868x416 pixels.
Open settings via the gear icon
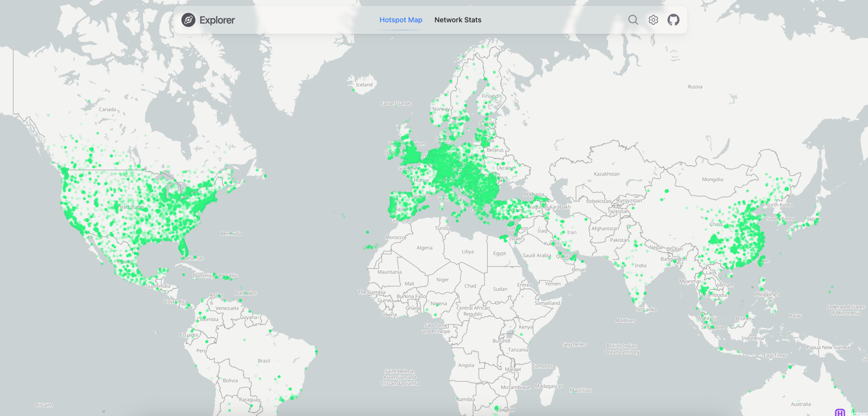(653, 20)
